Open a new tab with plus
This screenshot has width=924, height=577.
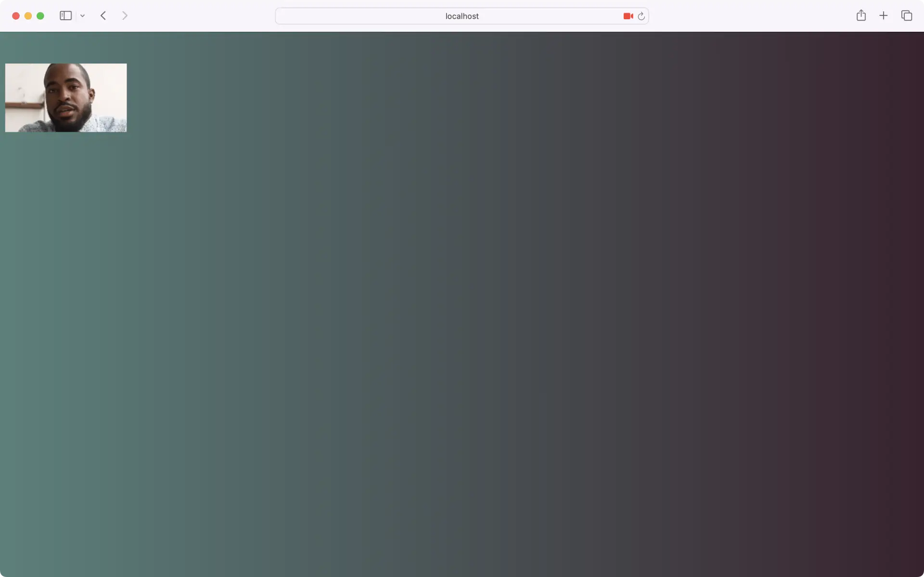pos(883,16)
